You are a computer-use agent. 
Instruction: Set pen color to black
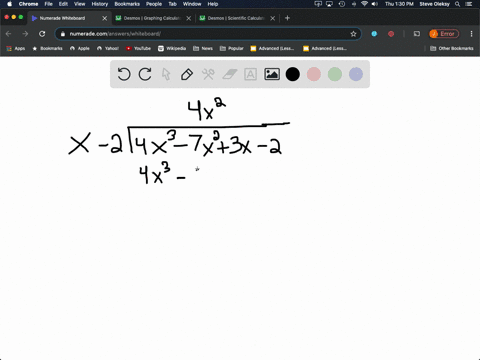tap(293, 74)
